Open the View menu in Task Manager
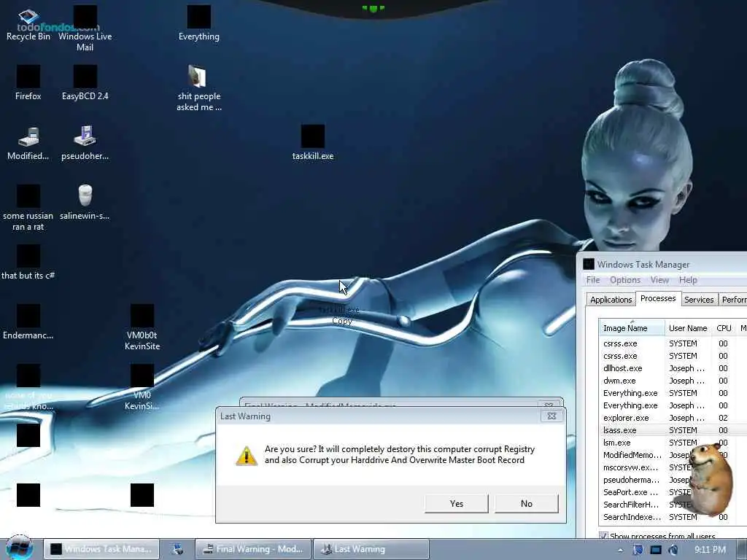This screenshot has width=747, height=560. point(659,280)
